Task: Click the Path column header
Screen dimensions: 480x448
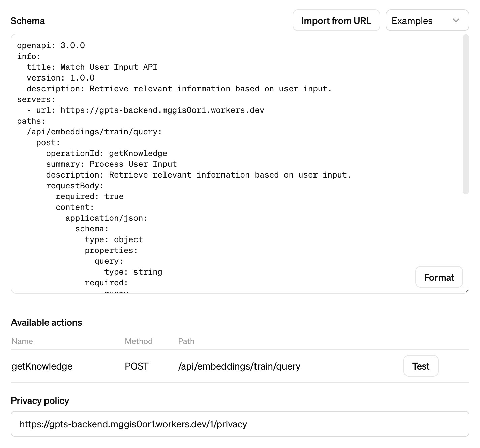Action: 186,341
